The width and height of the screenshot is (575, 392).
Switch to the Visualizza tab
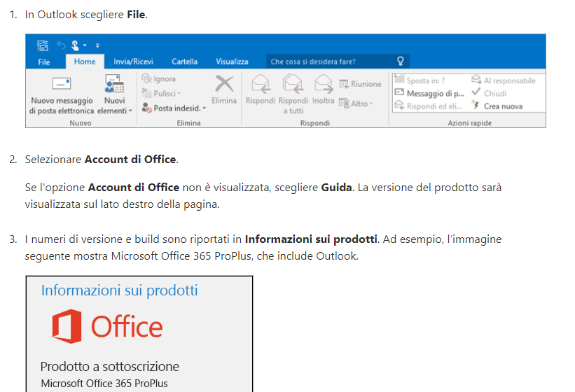pos(232,62)
